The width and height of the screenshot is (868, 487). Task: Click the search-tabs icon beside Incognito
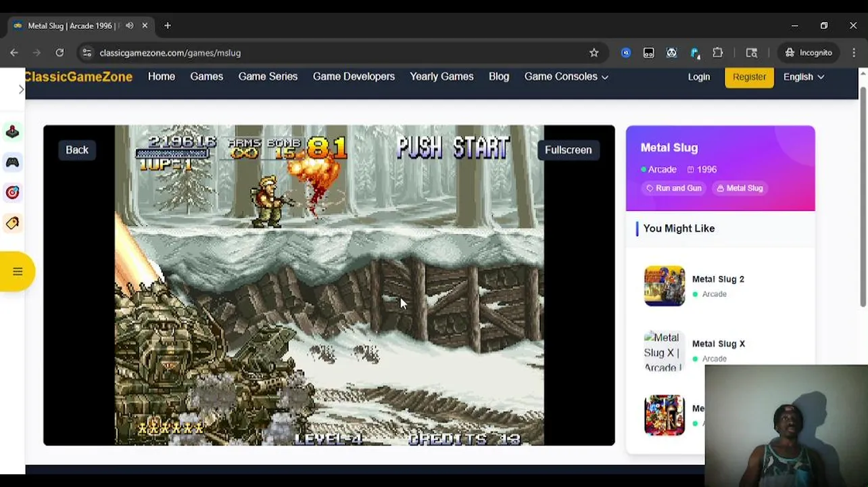(751, 53)
